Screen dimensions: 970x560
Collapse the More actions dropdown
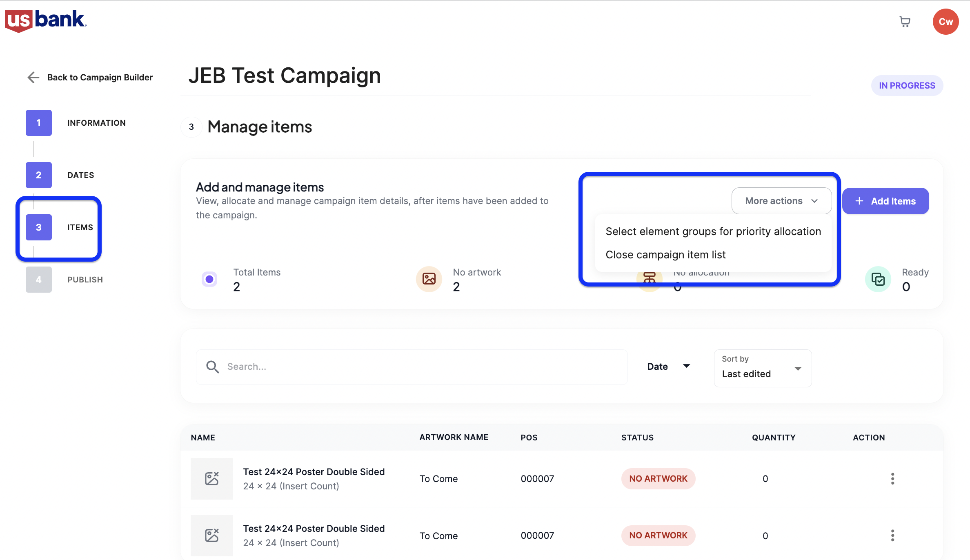(x=781, y=201)
